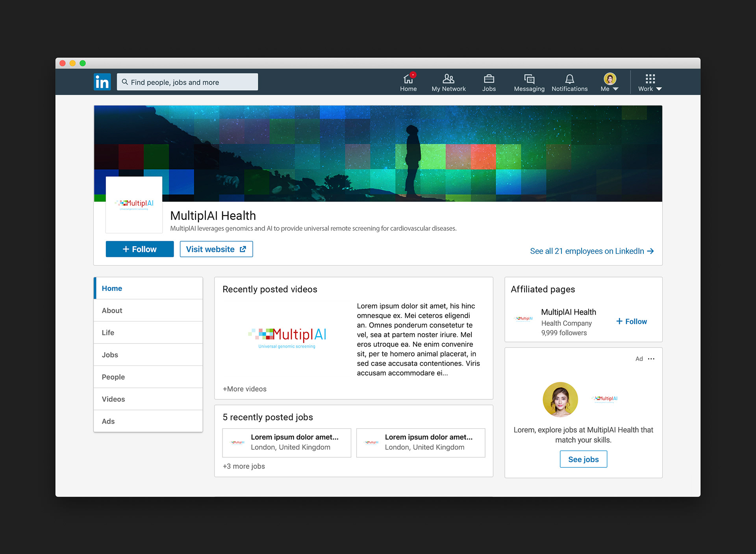Viewport: 756px width, 554px height.
Task: Expand +3 more jobs
Action: [x=244, y=466]
